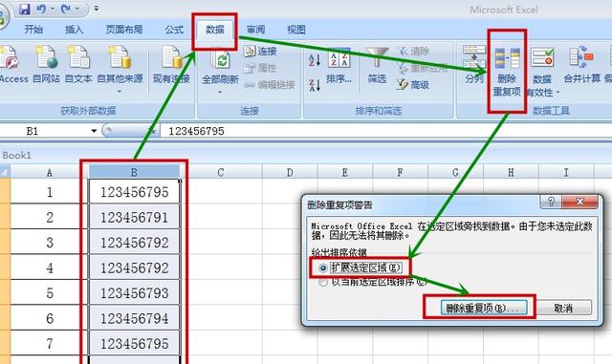Click the Consolidate (合并计算) icon

pos(581,57)
